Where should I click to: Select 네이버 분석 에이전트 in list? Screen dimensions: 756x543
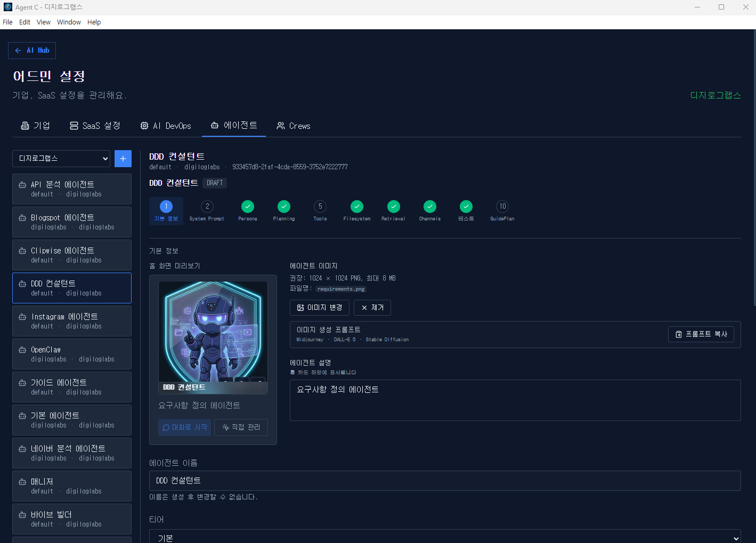72,453
